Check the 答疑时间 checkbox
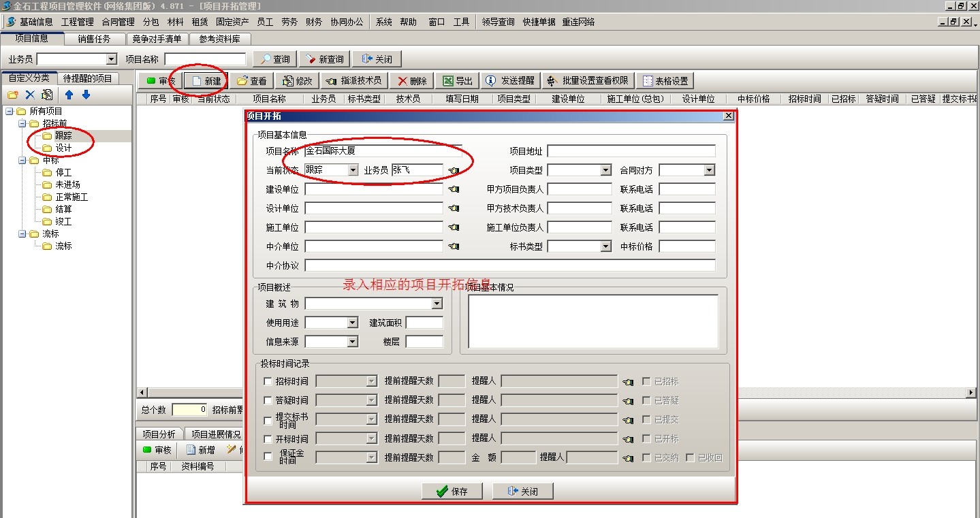980x518 pixels. [268, 400]
